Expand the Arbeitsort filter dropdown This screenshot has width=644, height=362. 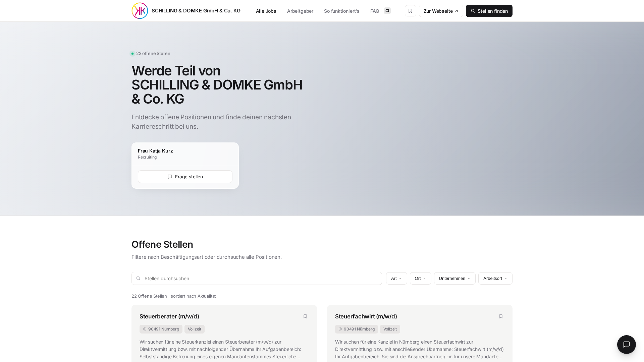click(495, 278)
